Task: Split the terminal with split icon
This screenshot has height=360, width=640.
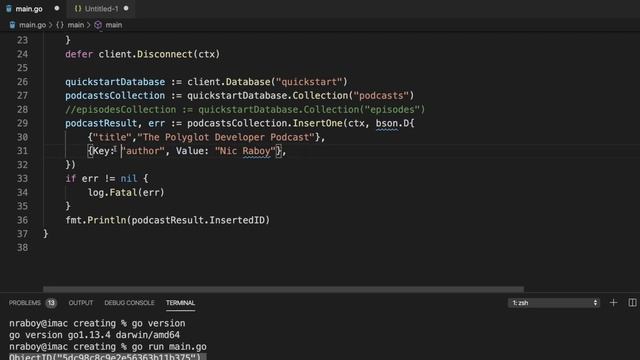Action: 632,303
